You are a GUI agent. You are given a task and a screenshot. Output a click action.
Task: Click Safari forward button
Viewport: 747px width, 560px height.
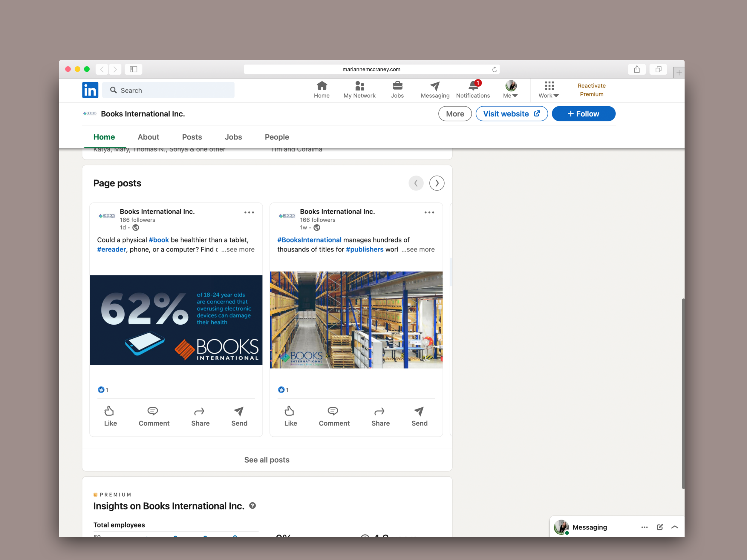coord(115,69)
